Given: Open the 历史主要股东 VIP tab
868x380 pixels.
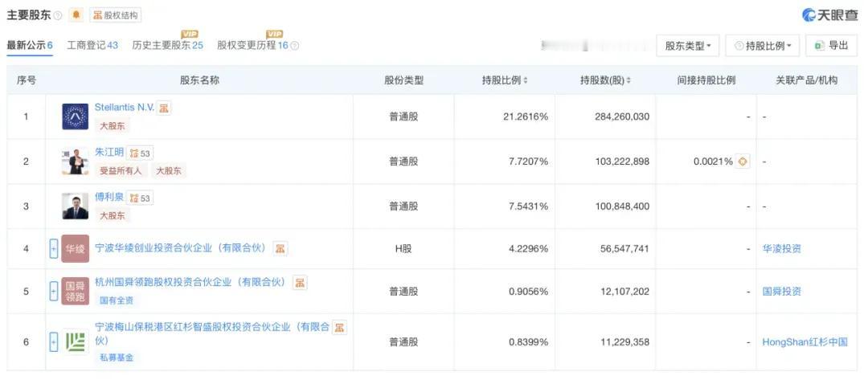Looking at the screenshot, I should 168,45.
